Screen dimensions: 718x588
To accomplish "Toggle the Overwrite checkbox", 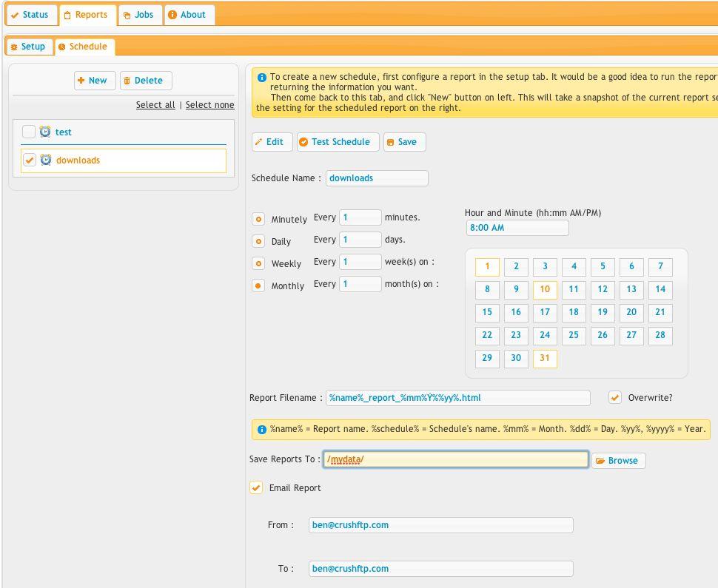I will [x=615, y=397].
